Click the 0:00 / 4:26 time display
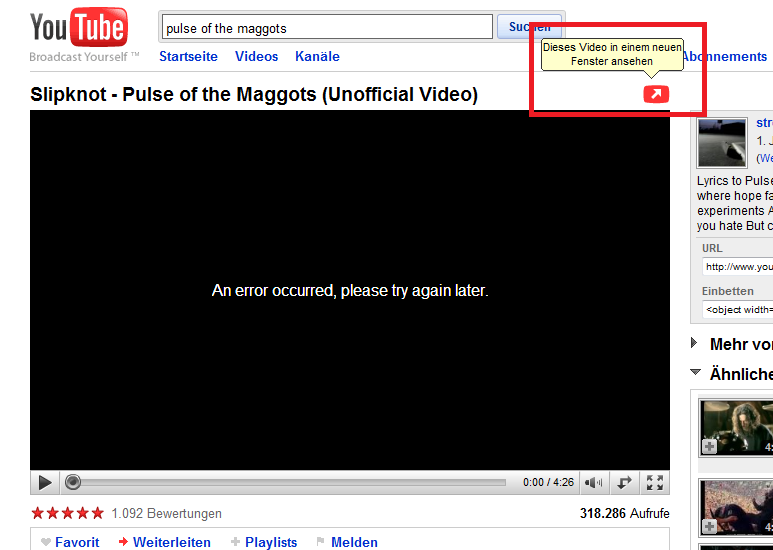 (548, 482)
